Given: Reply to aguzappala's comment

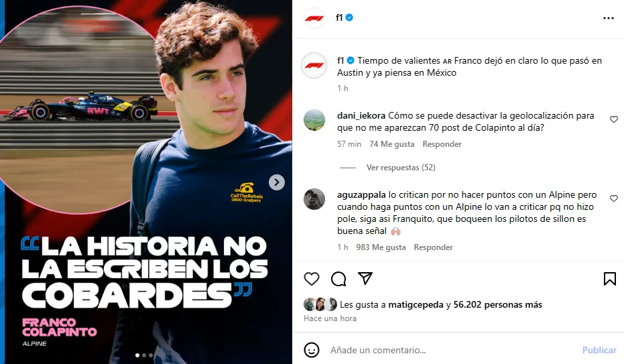Looking at the screenshot, I should [x=434, y=247].
